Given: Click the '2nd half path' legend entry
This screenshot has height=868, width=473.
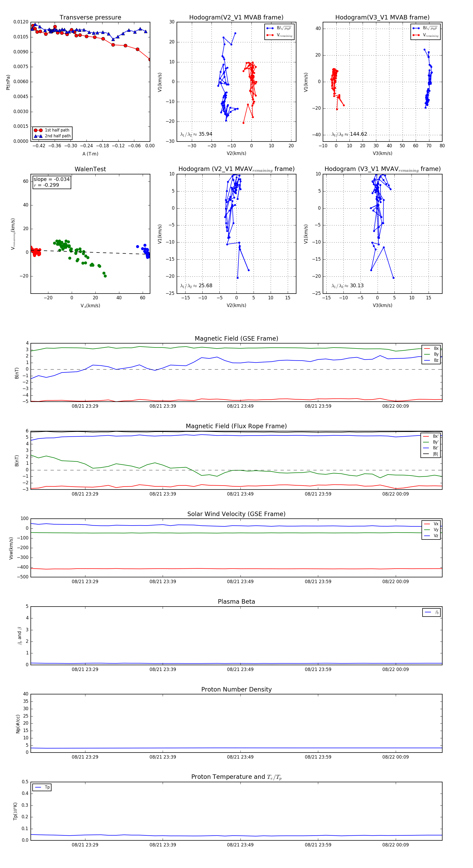Looking at the screenshot, I should [52, 136].
